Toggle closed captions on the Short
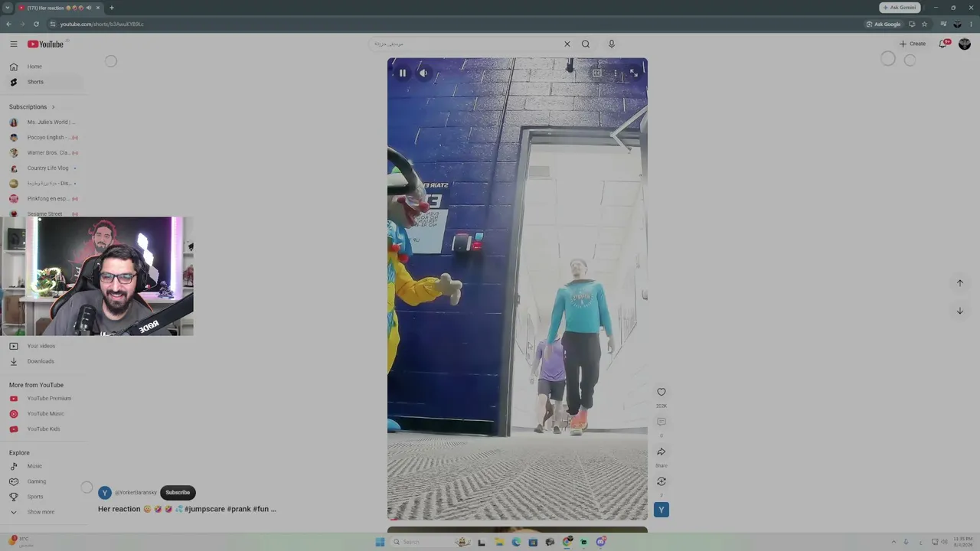 (597, 73)
